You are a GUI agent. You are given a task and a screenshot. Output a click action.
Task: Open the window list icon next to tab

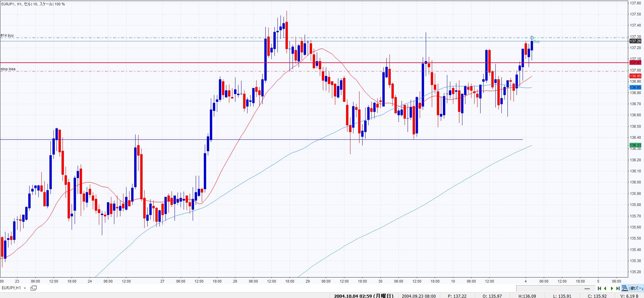(34, 288)
